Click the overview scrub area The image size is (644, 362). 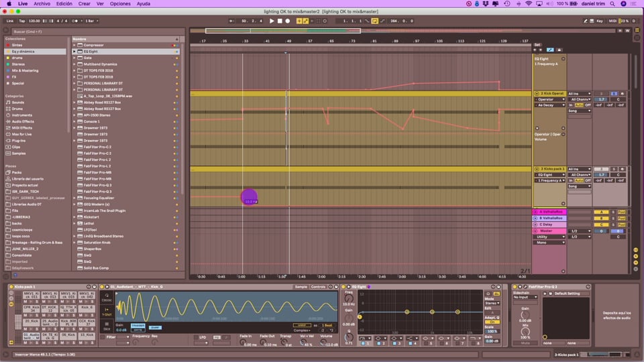point(402,31)
